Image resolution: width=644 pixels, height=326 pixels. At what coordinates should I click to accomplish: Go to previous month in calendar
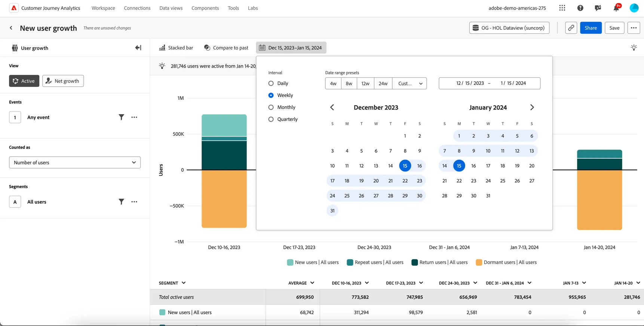point(332,107)
